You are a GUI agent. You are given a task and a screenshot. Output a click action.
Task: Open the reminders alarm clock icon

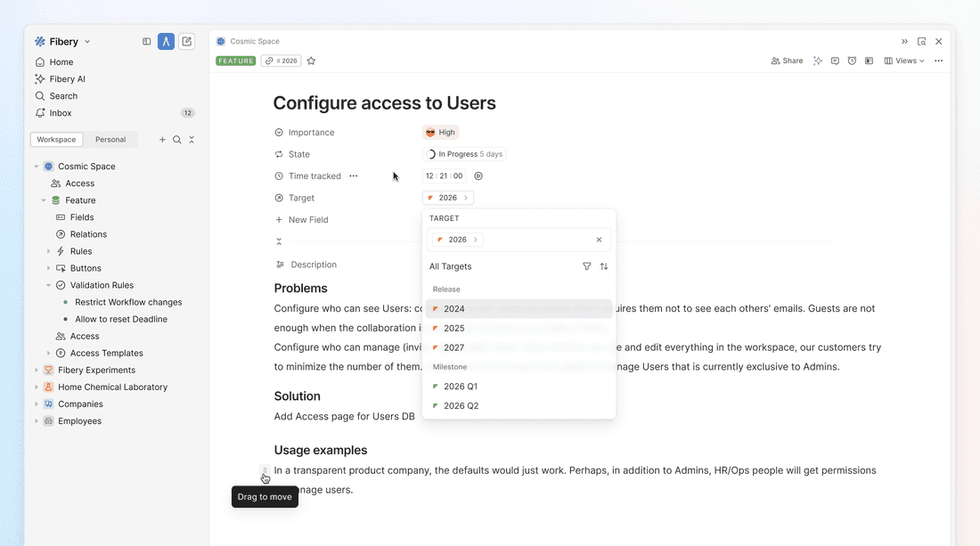click(852, 61)
